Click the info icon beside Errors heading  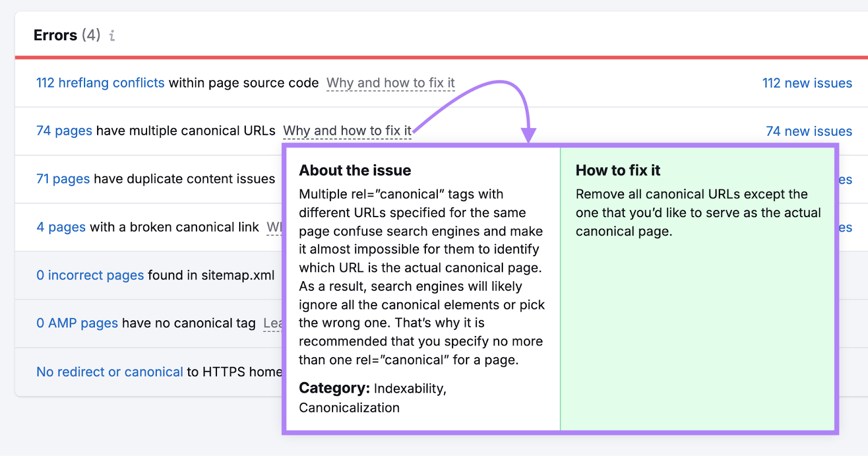[112, 36]
